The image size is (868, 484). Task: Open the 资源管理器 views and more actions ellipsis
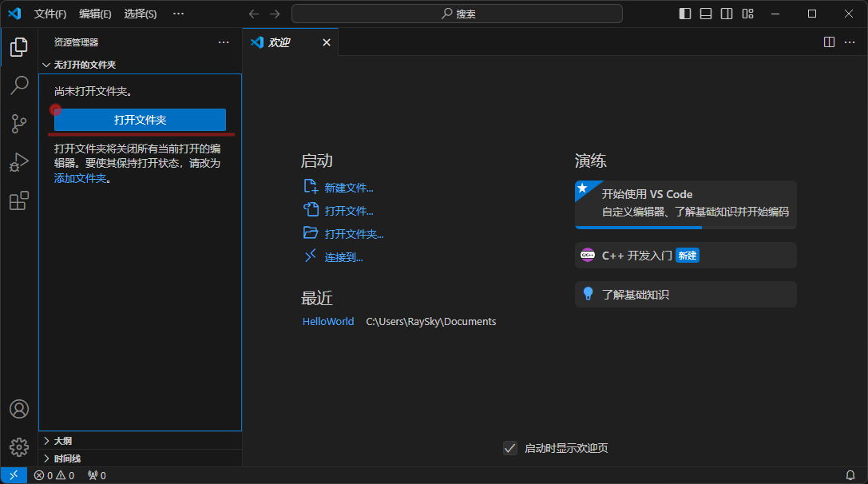point(224,42)
